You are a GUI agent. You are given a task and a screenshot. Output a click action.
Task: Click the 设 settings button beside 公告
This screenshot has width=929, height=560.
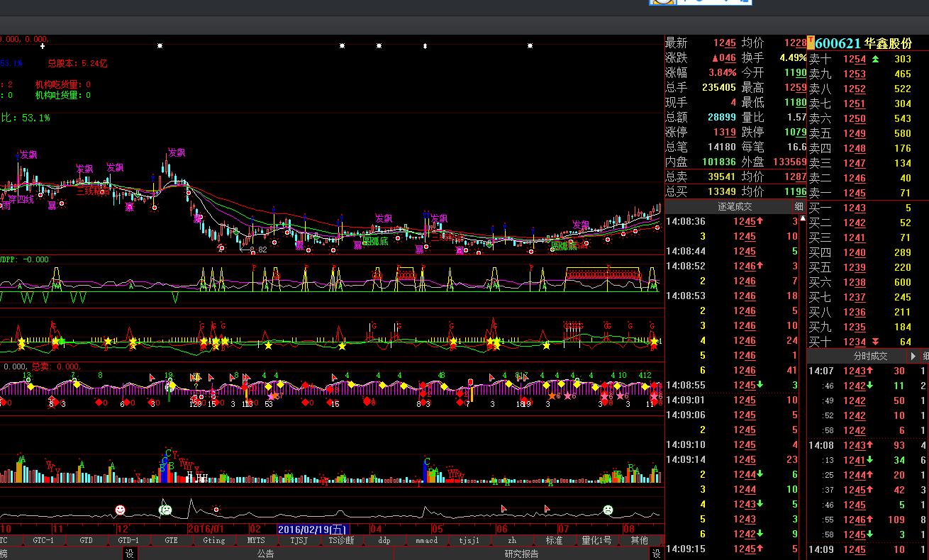130,554
